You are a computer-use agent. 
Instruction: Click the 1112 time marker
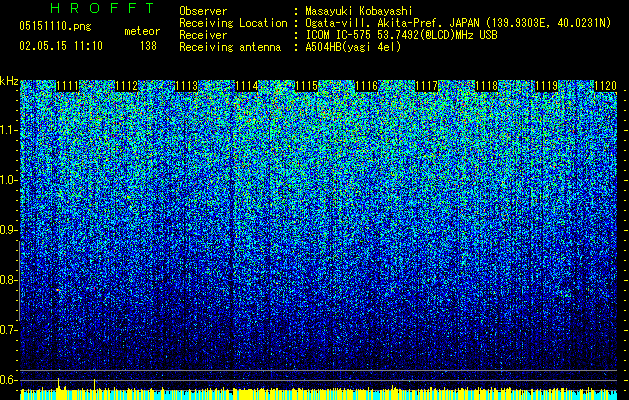click(x=127, y=86)
